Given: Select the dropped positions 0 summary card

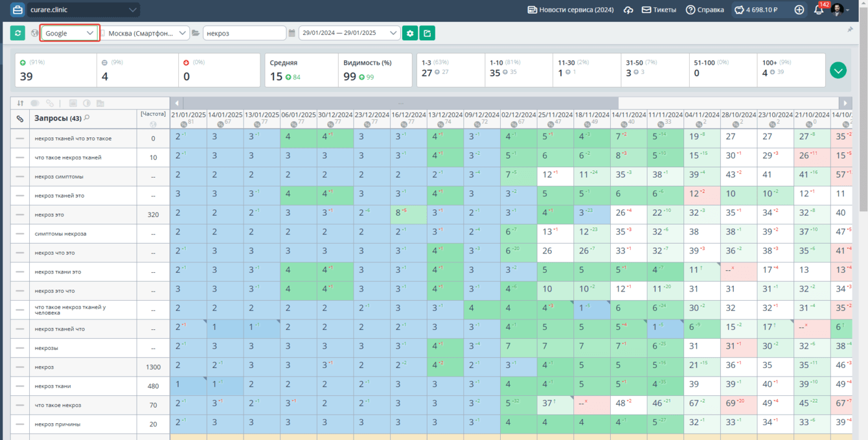Looking at the screenshot, I should tap(220, 70).
